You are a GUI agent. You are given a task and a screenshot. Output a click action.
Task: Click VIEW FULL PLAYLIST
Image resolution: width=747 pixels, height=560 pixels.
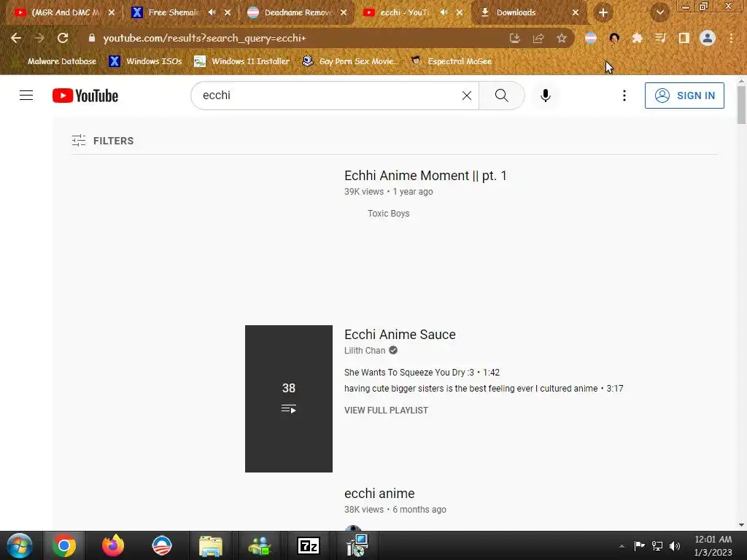point(386,410)
